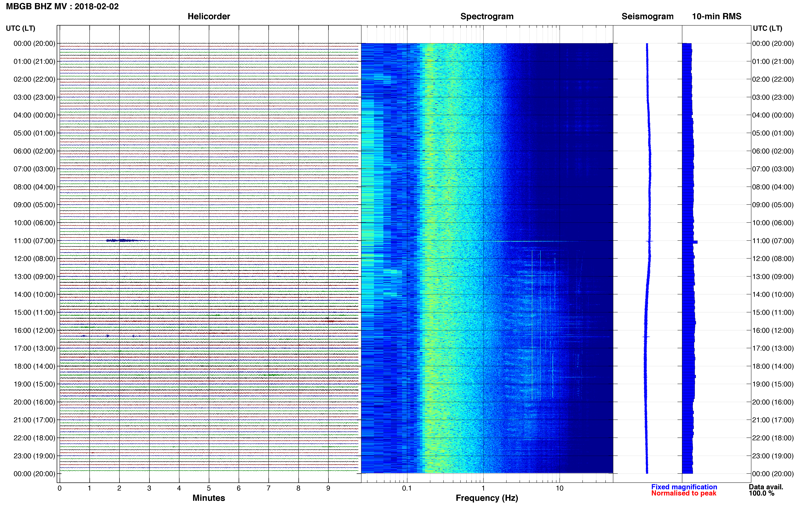Click "16:00 (12:00)" on the helicorder time axis
Image resolution: width=812 pixels, height=508 pixels.
(34, 330)
